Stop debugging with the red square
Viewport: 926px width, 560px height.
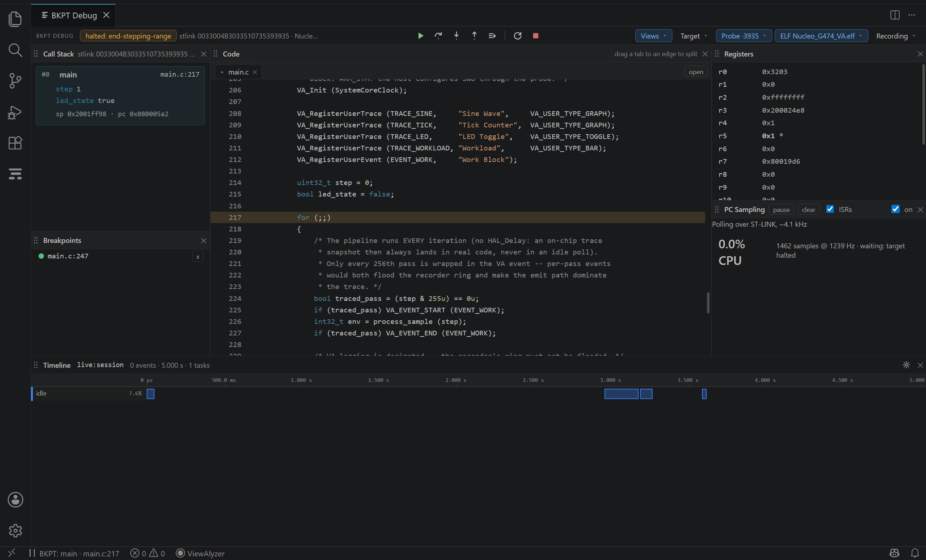point(536,36)
